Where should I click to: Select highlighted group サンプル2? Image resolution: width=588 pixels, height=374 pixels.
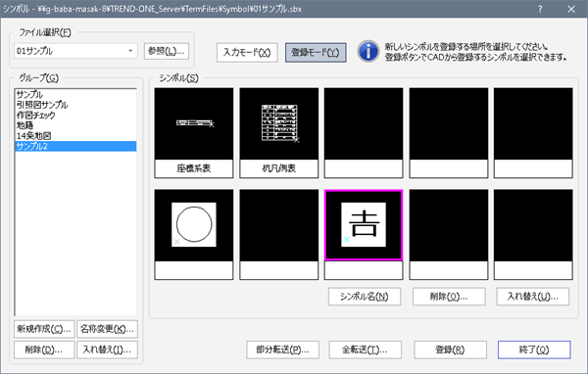pos(75,146)
